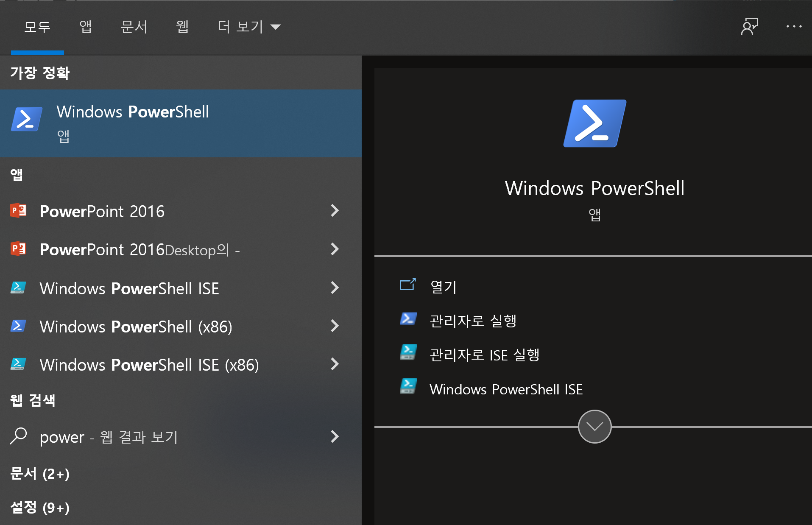Show 문서 (2+) results
The height and width of the screenshot is (525, 812).
click(40, 473)
